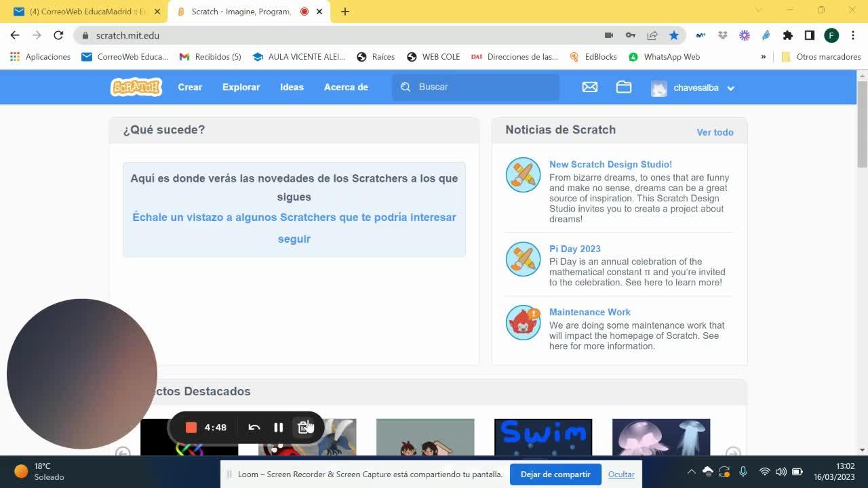Open the Chrome profile F avatar
This screenshot has height=488, width=868.
831,35
